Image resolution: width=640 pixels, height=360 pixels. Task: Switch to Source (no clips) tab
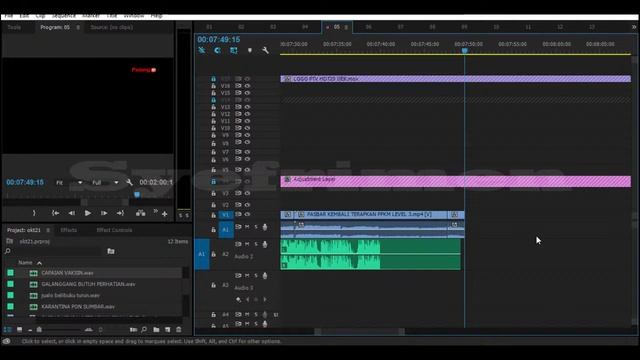111,27
